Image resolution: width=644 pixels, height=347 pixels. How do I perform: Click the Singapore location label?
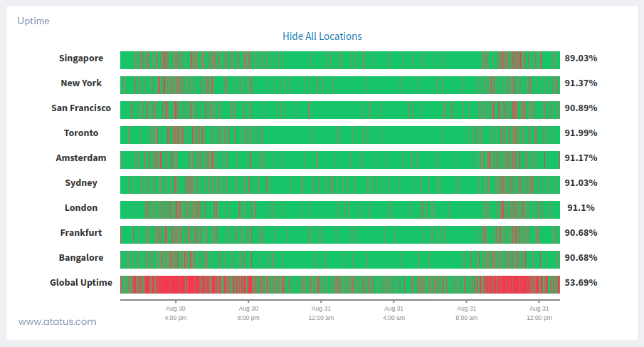81,58
